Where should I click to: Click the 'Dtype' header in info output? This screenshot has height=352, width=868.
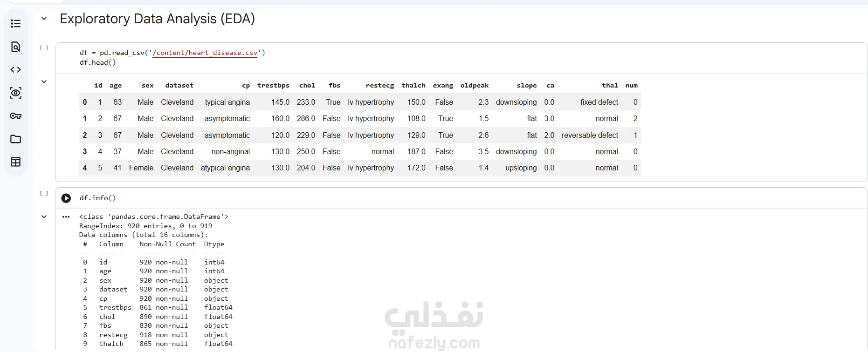214,244
